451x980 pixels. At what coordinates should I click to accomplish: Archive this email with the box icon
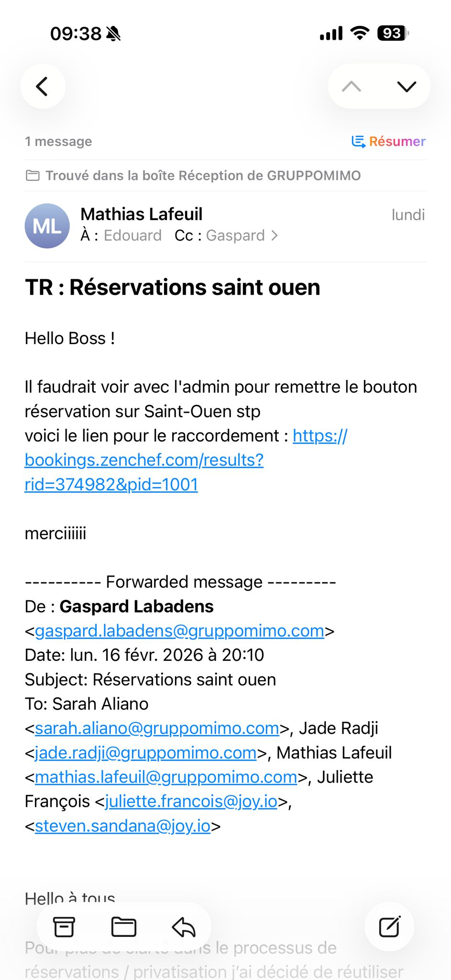point(64,927)
